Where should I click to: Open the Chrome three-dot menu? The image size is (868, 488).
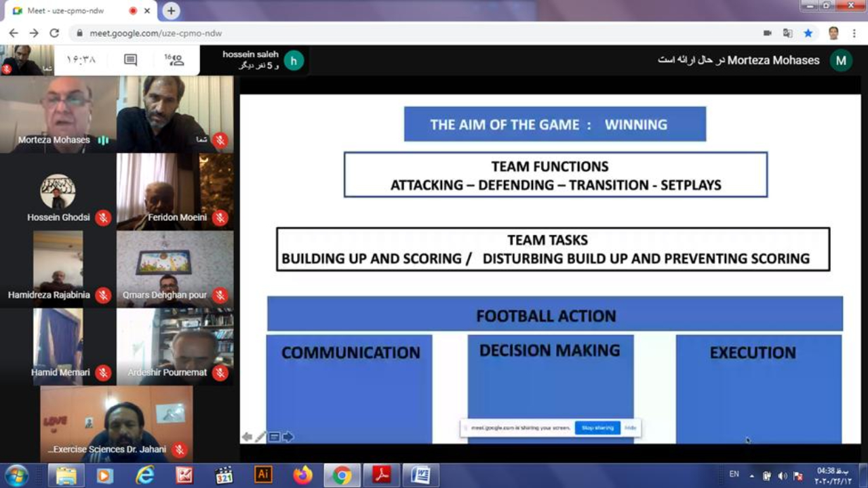coord(854,33)
